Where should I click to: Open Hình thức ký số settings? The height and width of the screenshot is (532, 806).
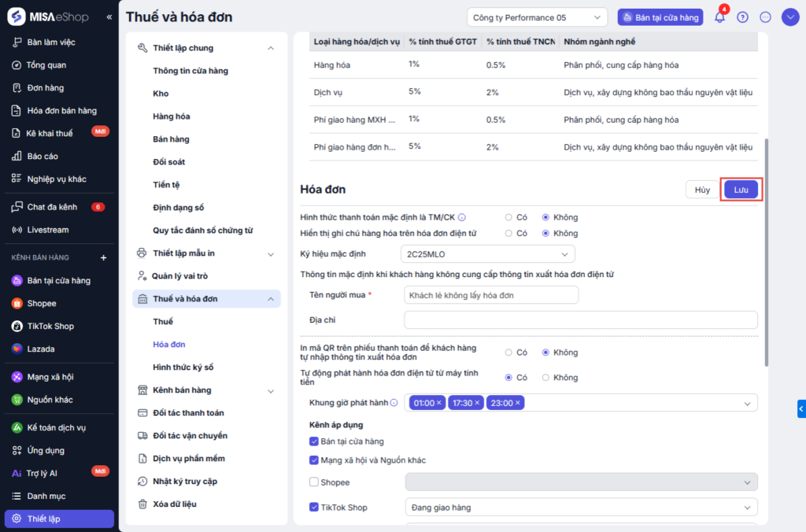click(x=183, y=368)
